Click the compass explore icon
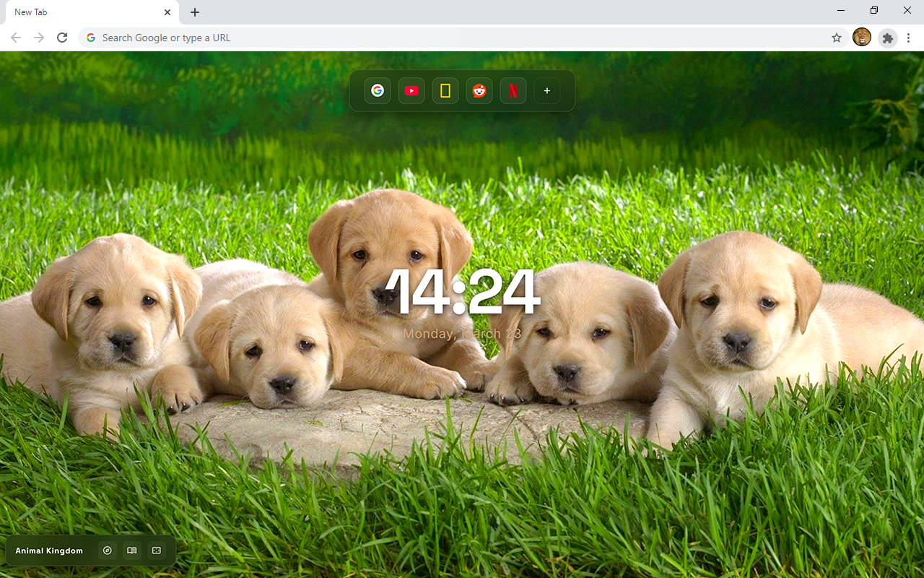 click(x=108, y=551)
